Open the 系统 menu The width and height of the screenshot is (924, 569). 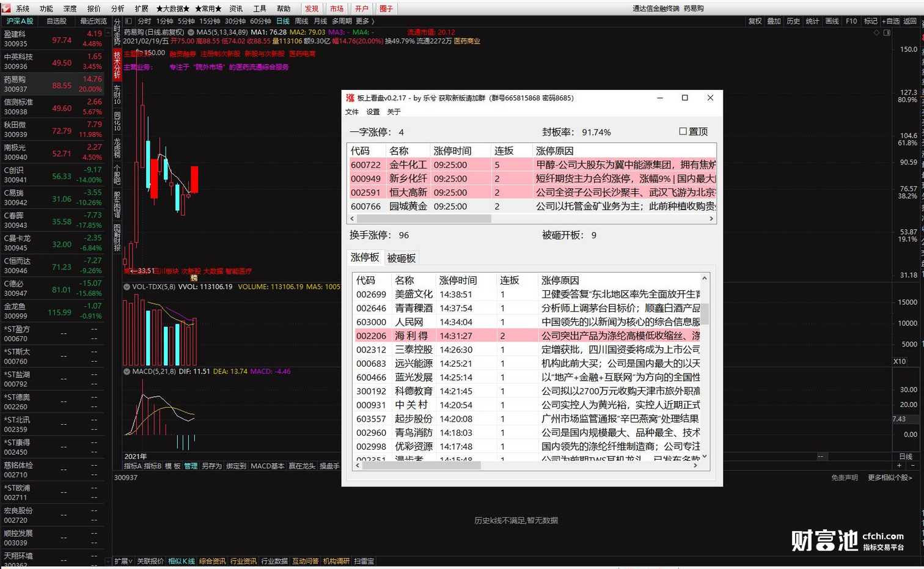[x=23, y=9]
